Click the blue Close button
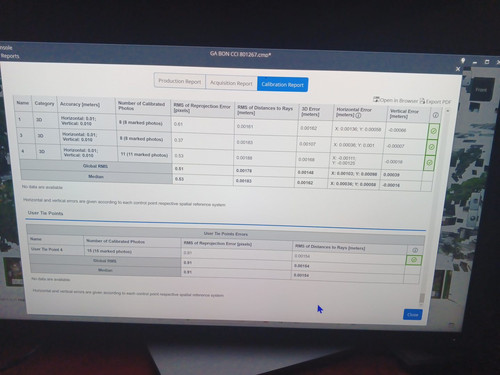Viewport: 500px width, 375px height. (x=412, y=314)
